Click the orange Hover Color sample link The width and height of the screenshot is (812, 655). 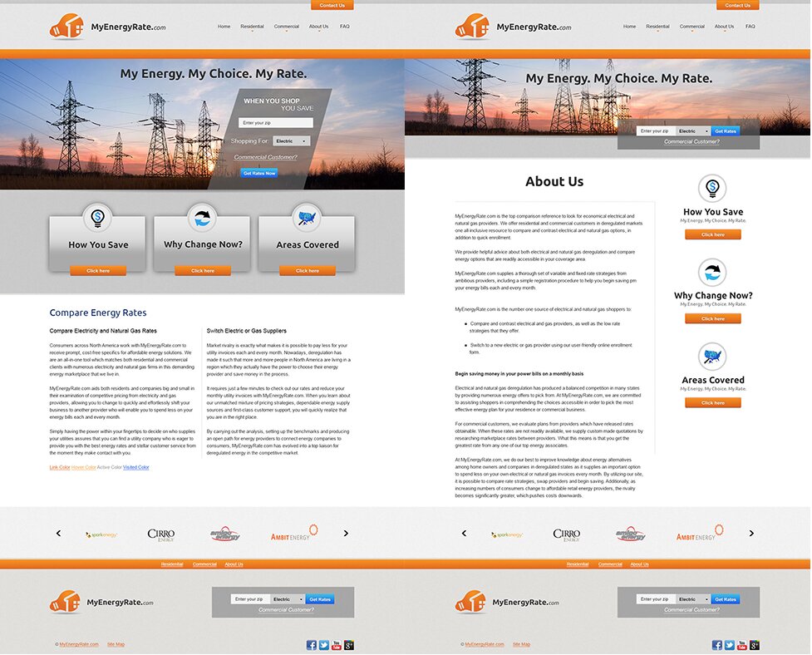click(x=84, y=467)
